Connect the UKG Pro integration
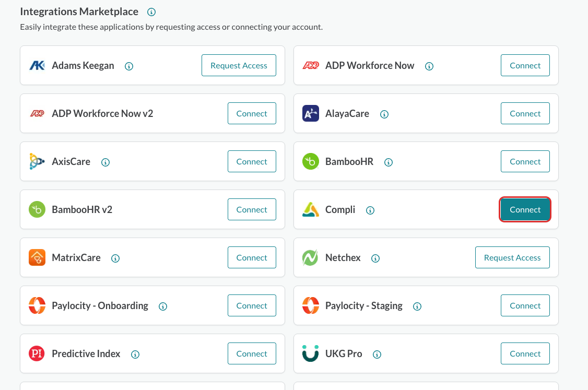Viewport: 588px width, 390px height. 525,353
